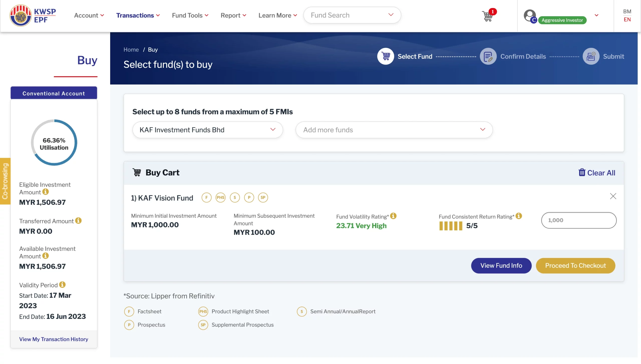The image size is (641, 364).
Task: Open the KAF Vision Fund Factsheet icon
Action: [206, 197]
